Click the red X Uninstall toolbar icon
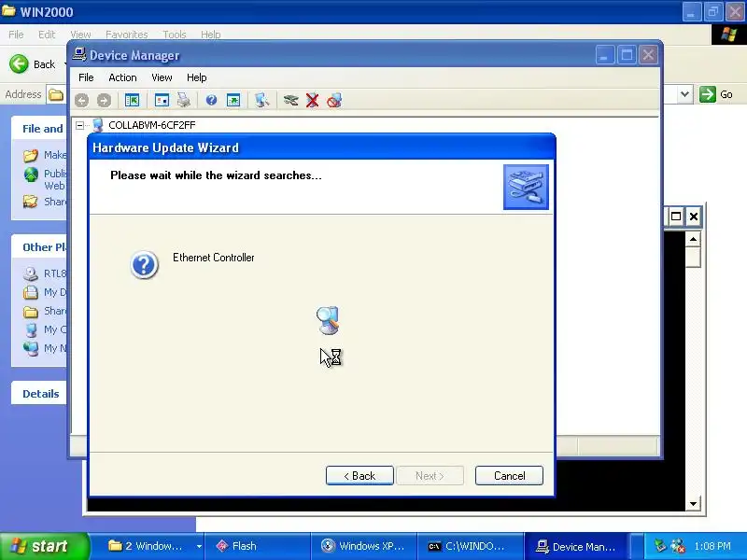Image resolution: width=747 pixels, height=560 pixels. tap(313, 101)
